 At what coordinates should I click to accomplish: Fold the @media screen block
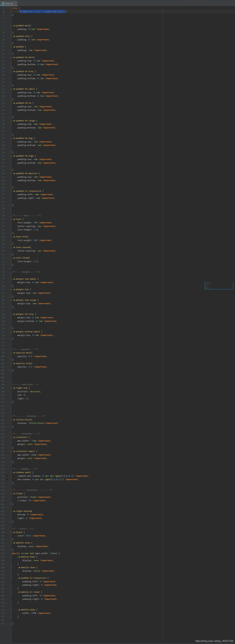(x=11, y=553)
